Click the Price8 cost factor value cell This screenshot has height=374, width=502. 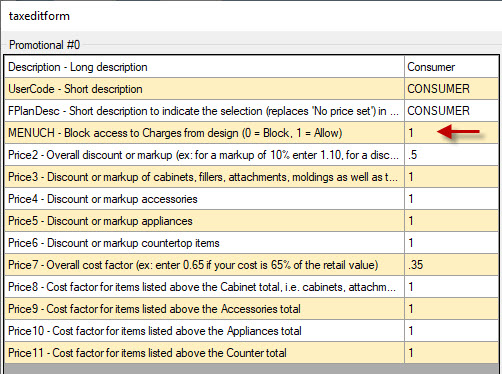[451, 287]
